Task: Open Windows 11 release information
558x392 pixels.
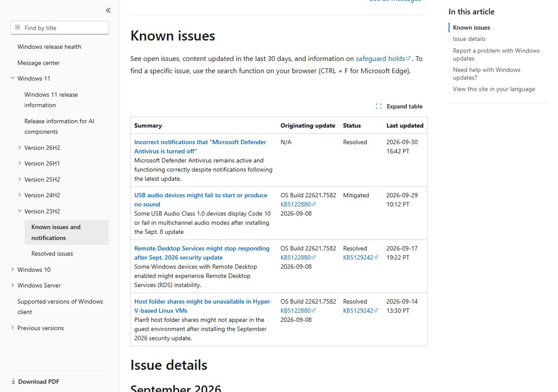Action: [51, 100]
